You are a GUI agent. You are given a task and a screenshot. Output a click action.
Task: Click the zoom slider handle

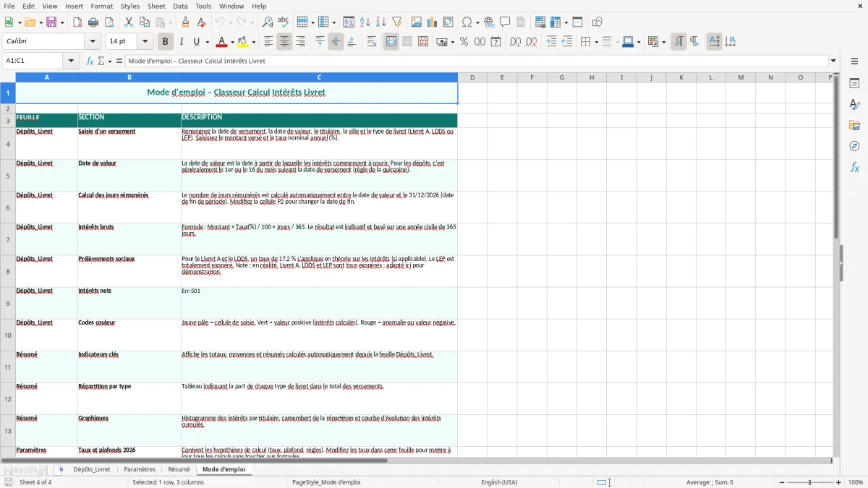[809, 482]
